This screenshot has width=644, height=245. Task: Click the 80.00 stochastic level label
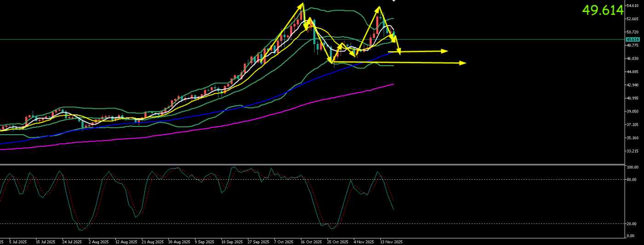click(x=632, y=180)
